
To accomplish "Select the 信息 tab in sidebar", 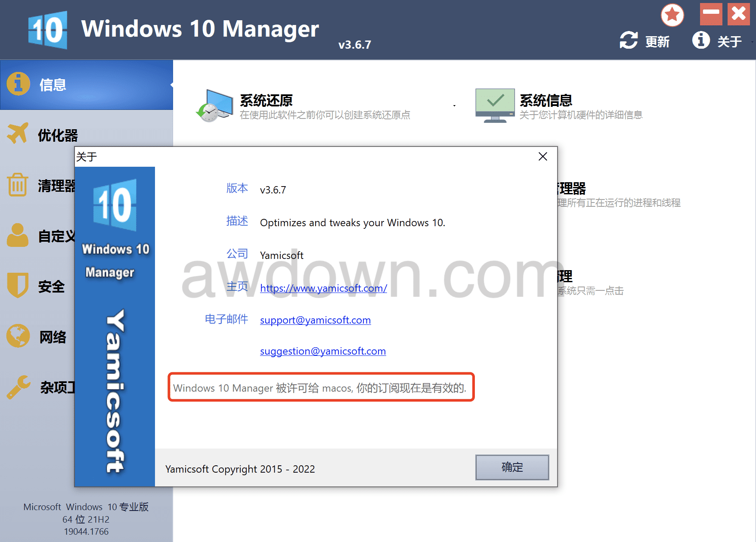I will click(x=87, y=85).
